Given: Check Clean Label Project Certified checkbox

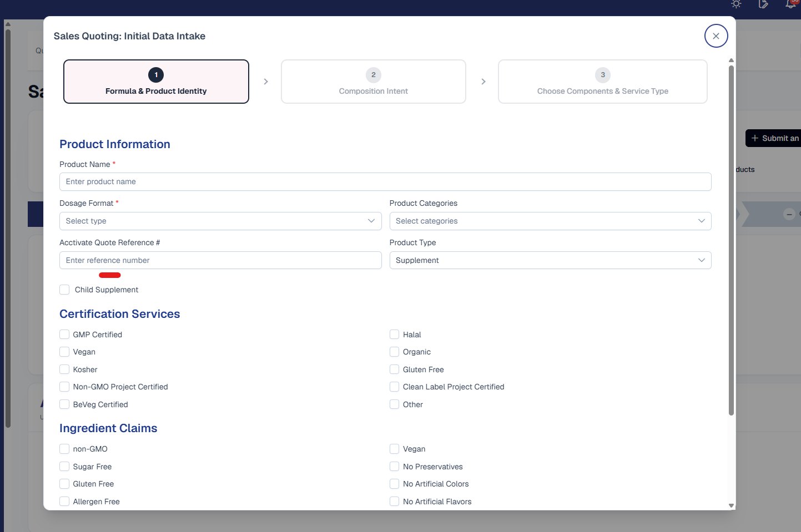Looking at the screenshot, I should point(395,387).
